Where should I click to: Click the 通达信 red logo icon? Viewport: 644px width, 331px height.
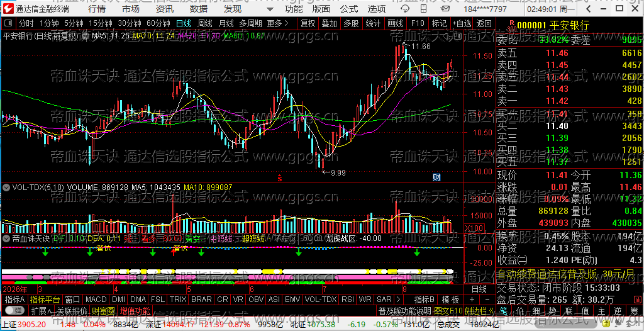(x=8, y=9)
